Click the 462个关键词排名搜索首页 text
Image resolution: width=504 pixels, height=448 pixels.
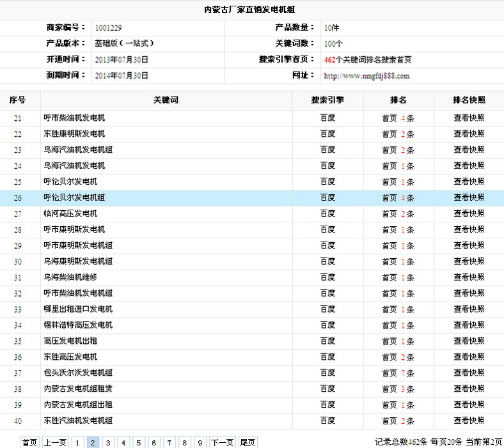tap(368, 59)
